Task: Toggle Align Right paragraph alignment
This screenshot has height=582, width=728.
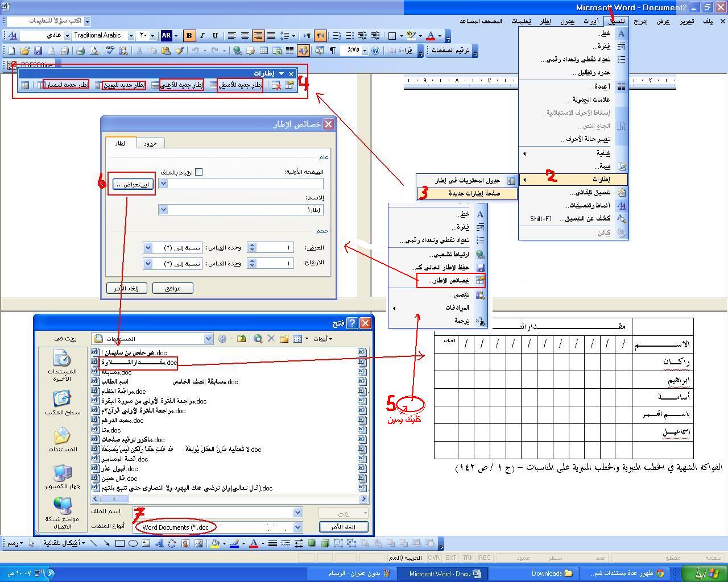Action: 258,35
